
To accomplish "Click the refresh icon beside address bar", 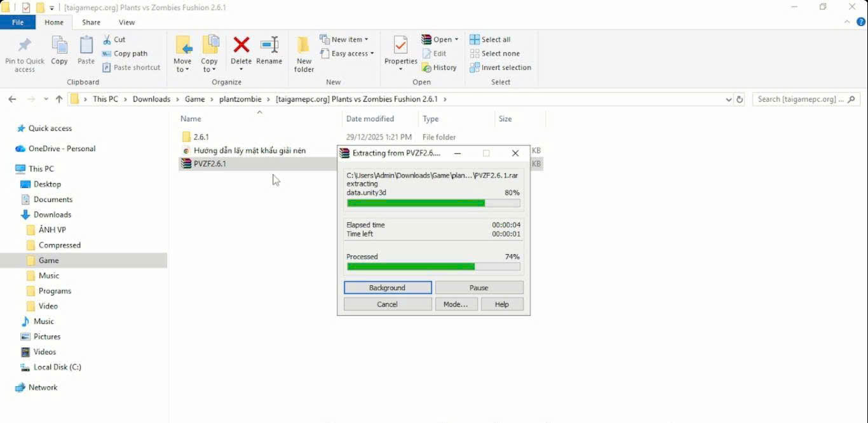I will (739, 99).
